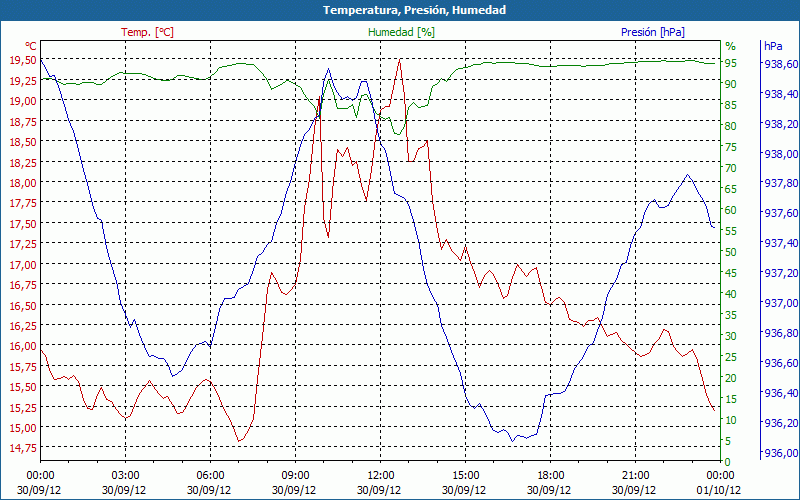Click the green "%" axis unit label
Screen dimensions: 800x500
click(x=731, y=46)
